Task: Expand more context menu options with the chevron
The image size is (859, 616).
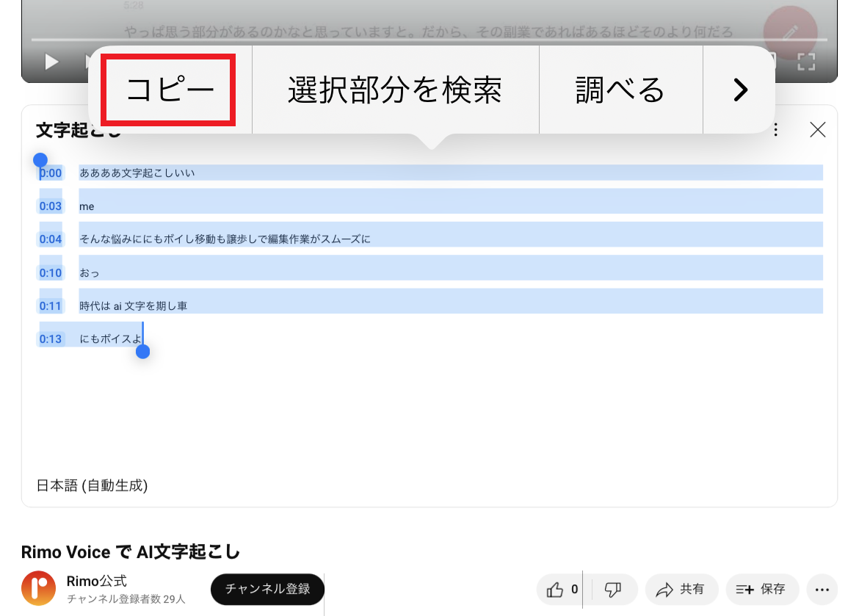Action: click(739, 90)
